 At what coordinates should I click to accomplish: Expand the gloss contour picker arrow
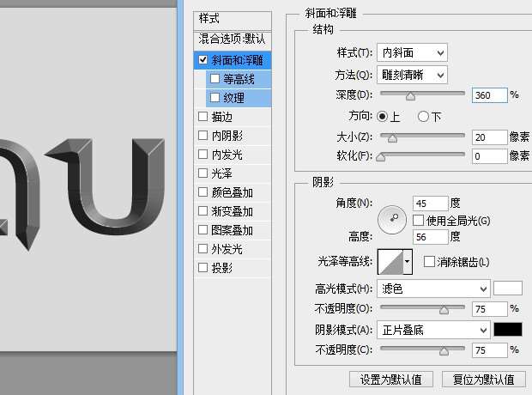[x=408, y=261]
